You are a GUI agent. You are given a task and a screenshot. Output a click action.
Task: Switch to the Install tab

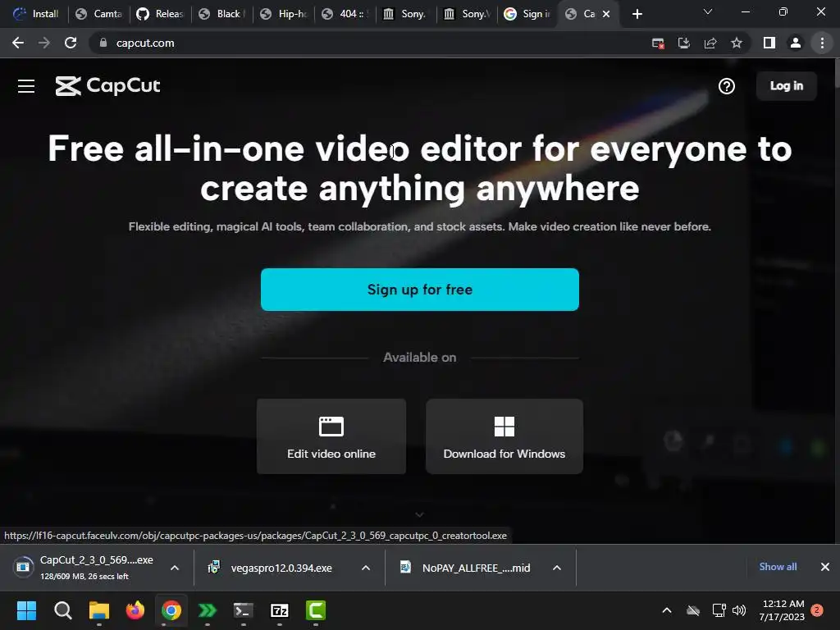click(35, 14)
